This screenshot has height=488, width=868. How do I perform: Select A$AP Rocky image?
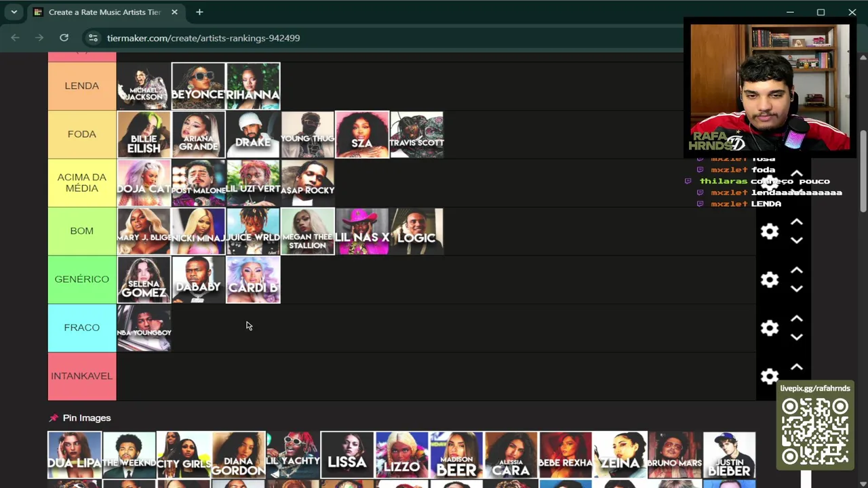308,183
